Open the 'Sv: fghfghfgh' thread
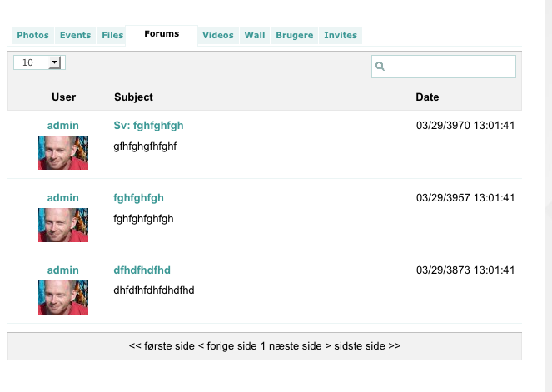 point(148,126)
